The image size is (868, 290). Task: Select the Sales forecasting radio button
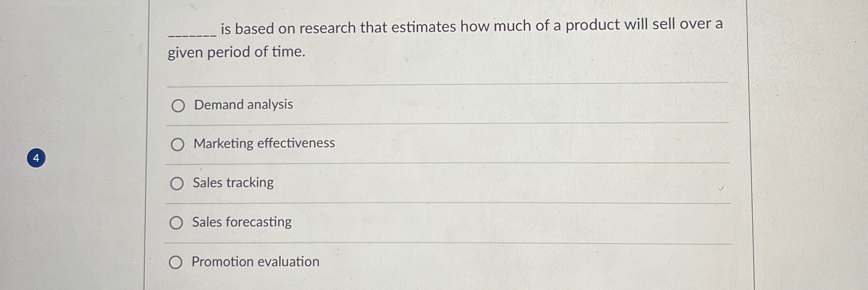tap(177, 223)
